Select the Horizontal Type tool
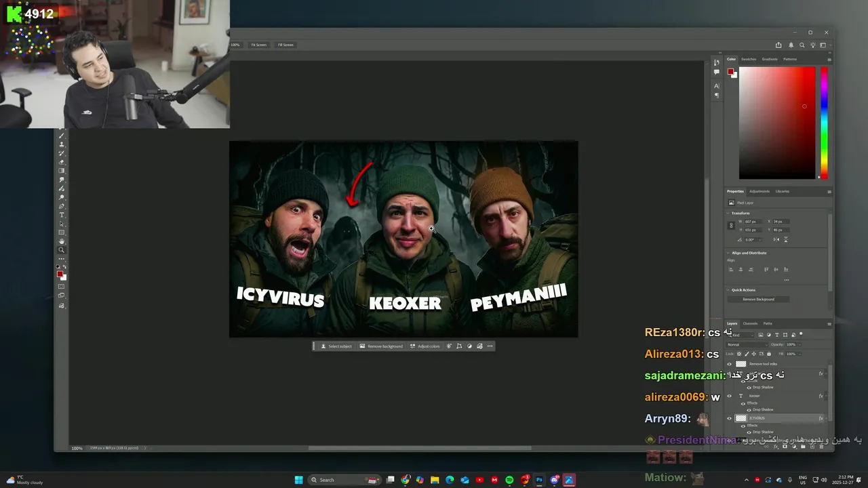868x488 pixels. pyautogui.click(x=61, y=216)
